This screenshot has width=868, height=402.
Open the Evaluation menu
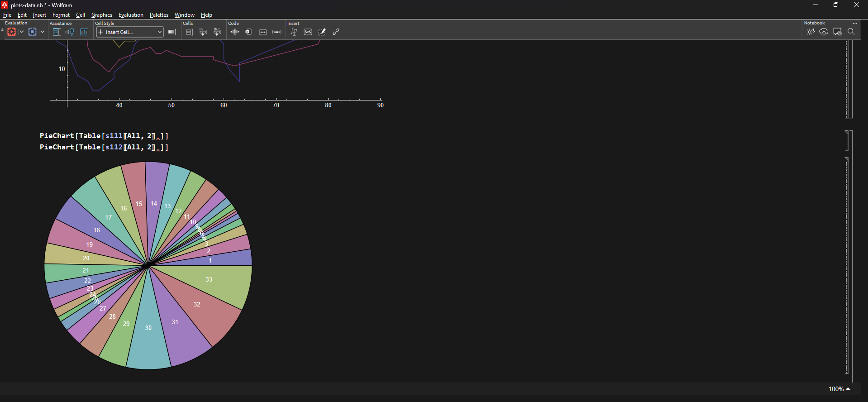[x=131, y=15]
